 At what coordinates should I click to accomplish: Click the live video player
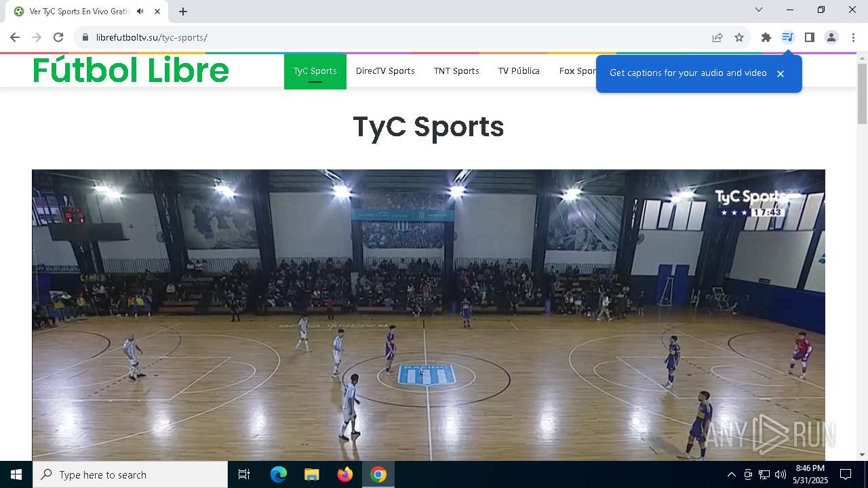(429, 315)
